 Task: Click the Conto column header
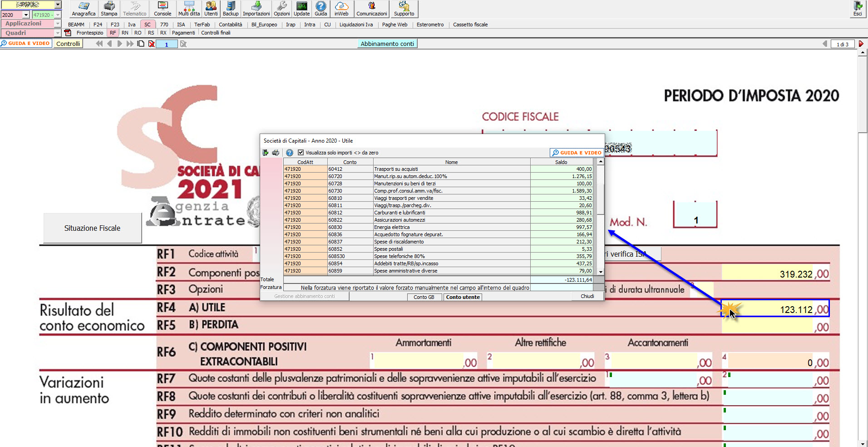click(350, 162)
